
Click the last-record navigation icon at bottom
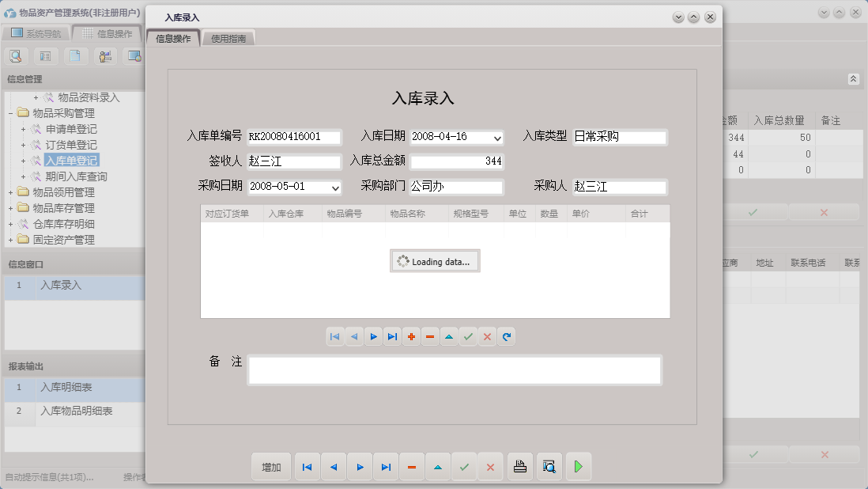point(386,466)
